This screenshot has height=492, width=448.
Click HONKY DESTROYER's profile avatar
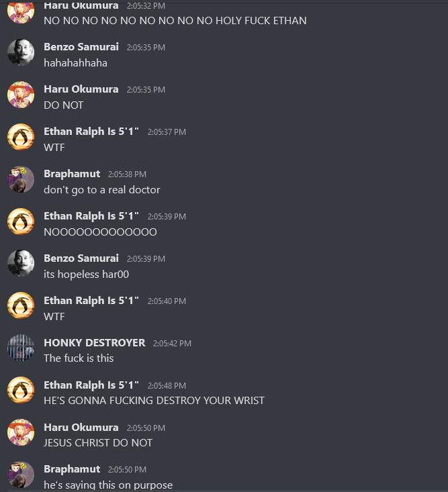click(x=21, y=348)
